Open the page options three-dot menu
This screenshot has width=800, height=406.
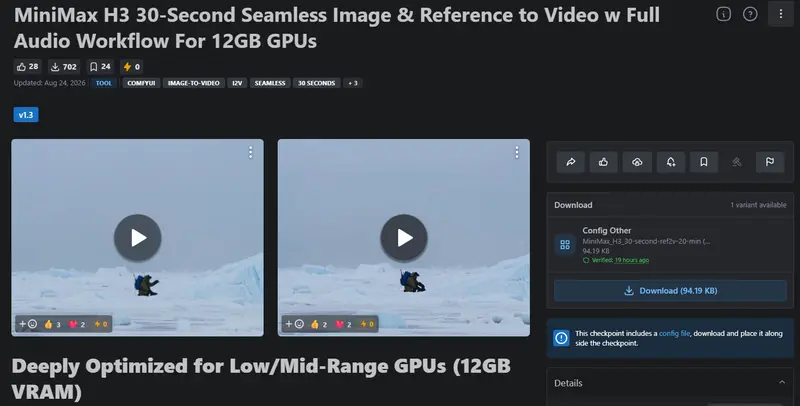781,14
